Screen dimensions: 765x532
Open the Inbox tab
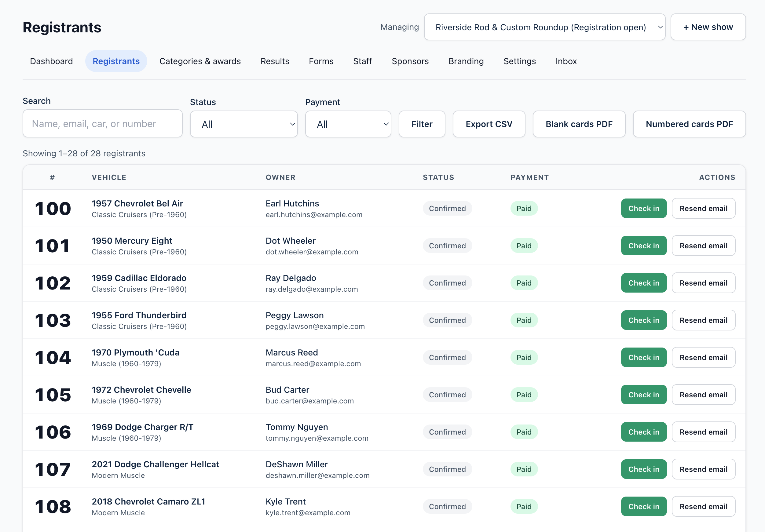point(566,61)
